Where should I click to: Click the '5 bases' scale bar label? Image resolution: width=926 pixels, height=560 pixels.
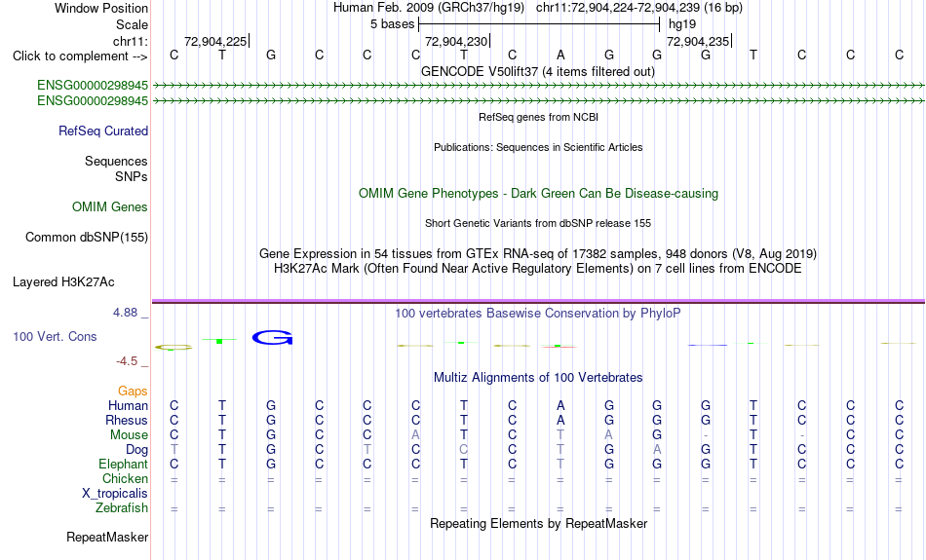(392, 24)
